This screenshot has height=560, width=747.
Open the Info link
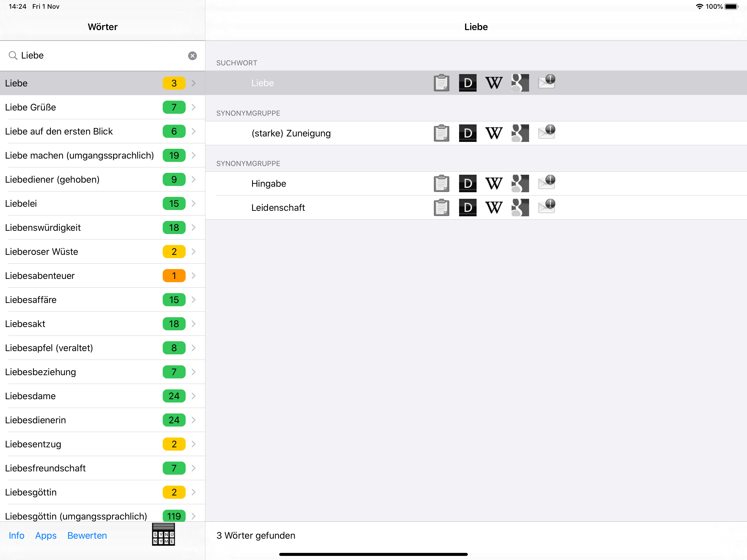[x=17, y=535]
